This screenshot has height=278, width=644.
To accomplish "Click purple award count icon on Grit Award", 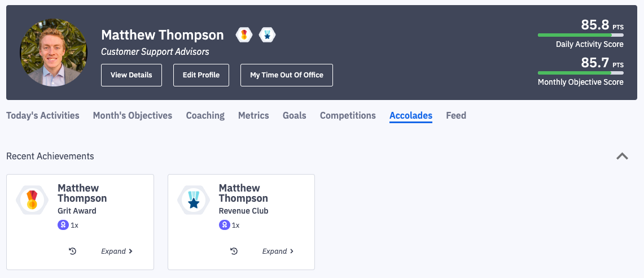I will 63,225.
